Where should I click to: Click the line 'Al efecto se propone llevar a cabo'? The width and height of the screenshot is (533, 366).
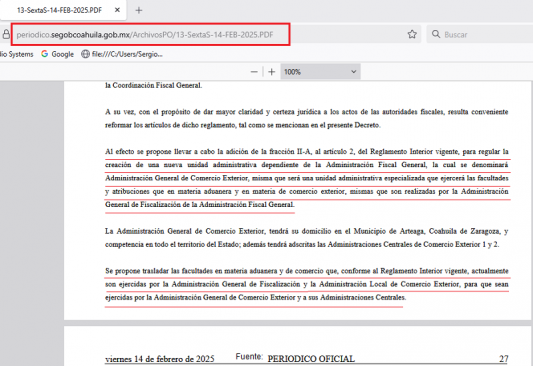[306, 152]
